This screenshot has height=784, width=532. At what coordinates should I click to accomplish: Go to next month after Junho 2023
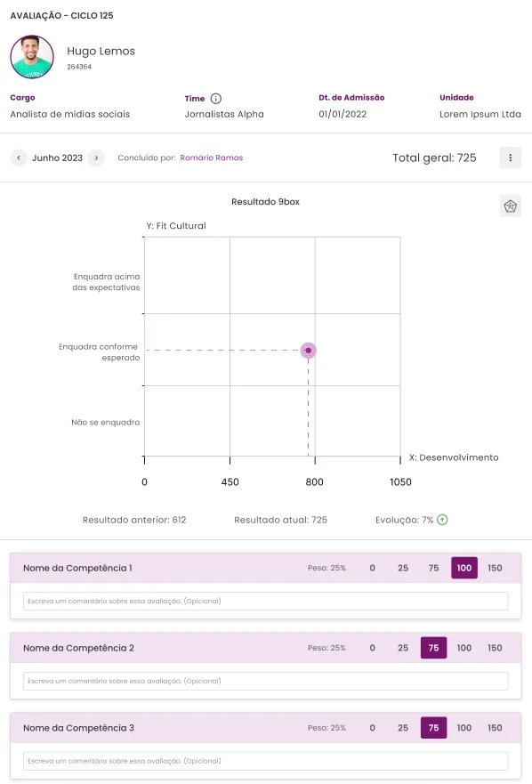click(x=96, y=158)
